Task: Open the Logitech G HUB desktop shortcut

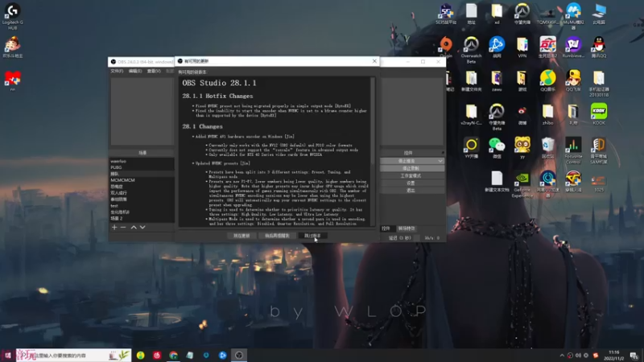Action: (12, 15)
